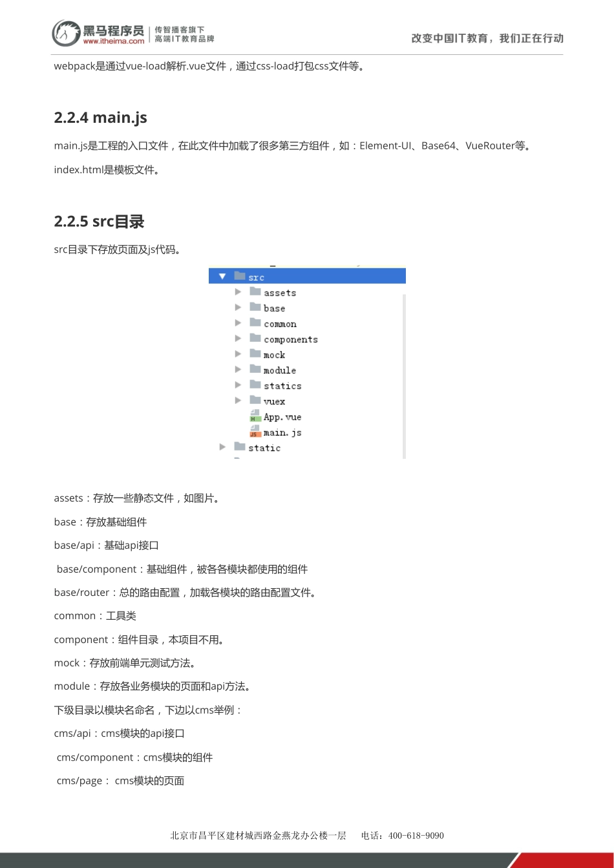Image resolution: width=614 pixels, height=868 pixels.
Task: Expand the static folder
Action: point(223,447)
